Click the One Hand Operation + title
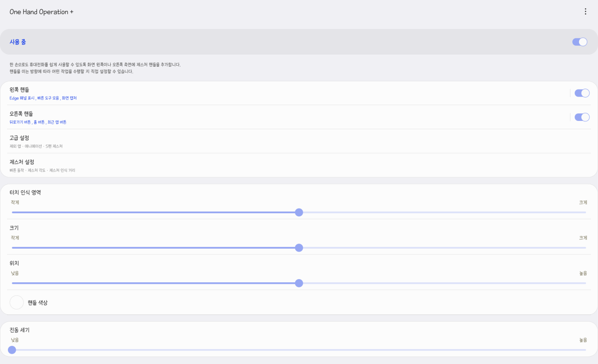598x364 pixels. pos(42,12)
